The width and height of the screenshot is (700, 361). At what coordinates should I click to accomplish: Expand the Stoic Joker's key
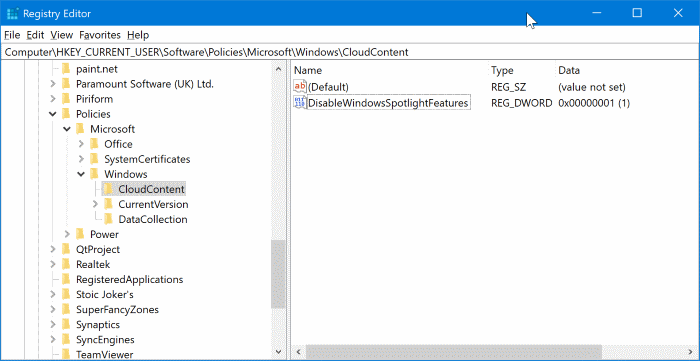click(x=53, y=295)
